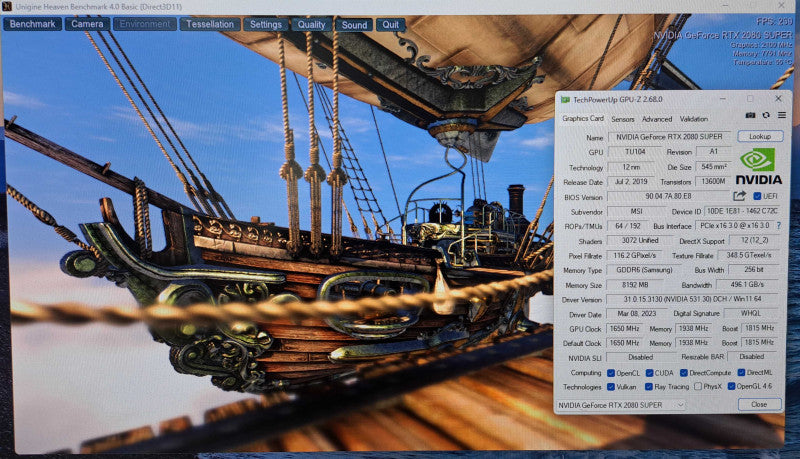Toggle the Vulkan checkbox

tap(611, 387)
